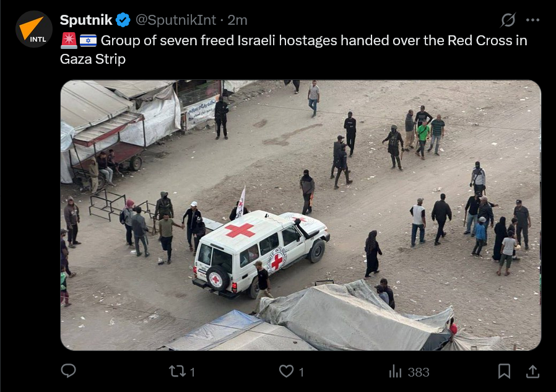Open the share upload-arrow menu
Screen dimensions: 556x392
point(532,372)
